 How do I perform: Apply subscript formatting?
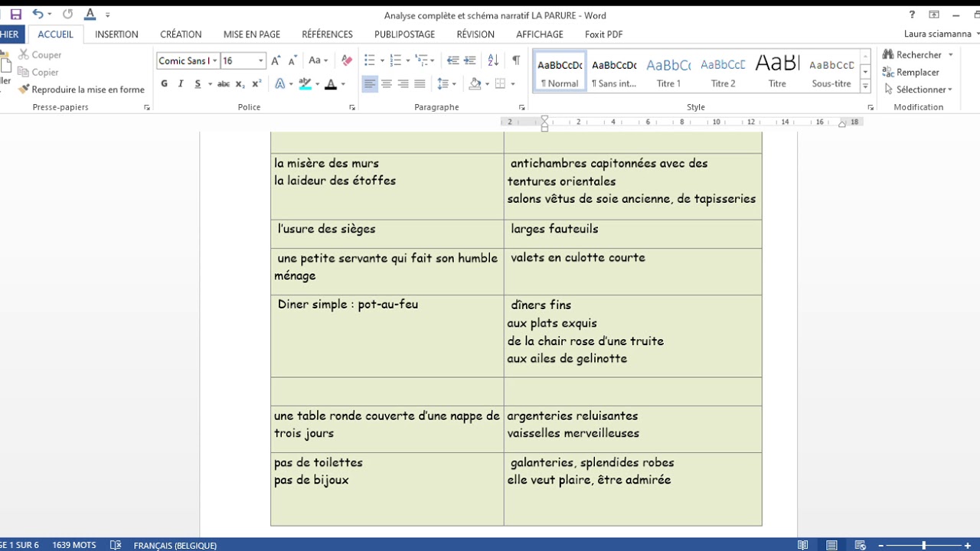pyautogui.click(x=240, y=84)
